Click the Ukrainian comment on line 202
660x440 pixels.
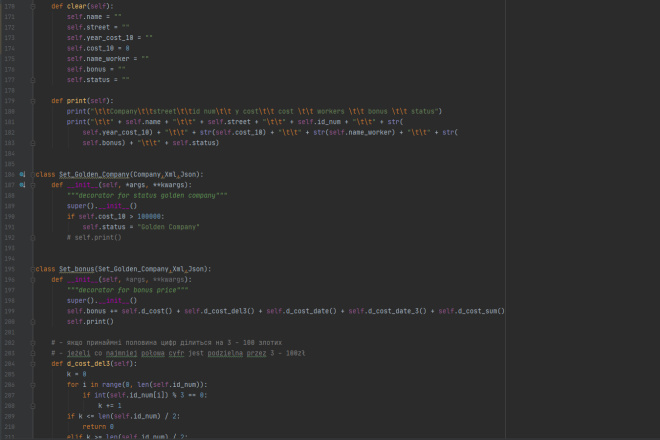click(167, 343)
